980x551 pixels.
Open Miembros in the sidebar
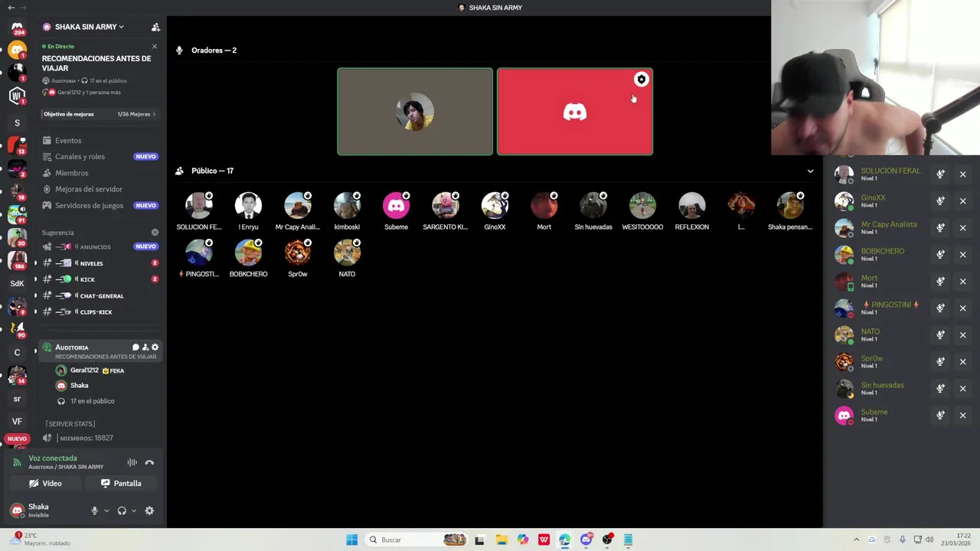[x=100, y=173]
